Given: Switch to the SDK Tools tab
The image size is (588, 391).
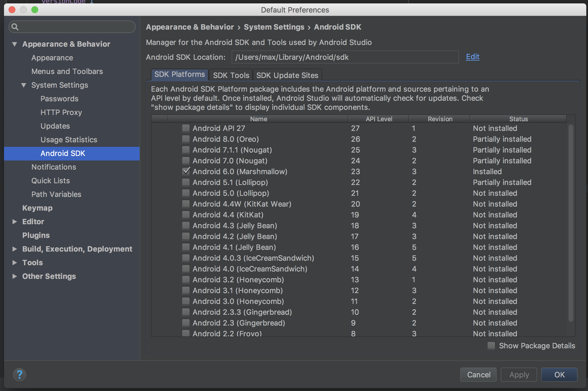Looking at the screenshot, I should point(231,75).
